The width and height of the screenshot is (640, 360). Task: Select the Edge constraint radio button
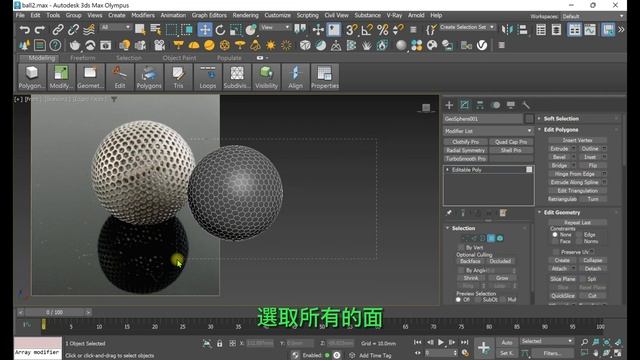point(579,235)
